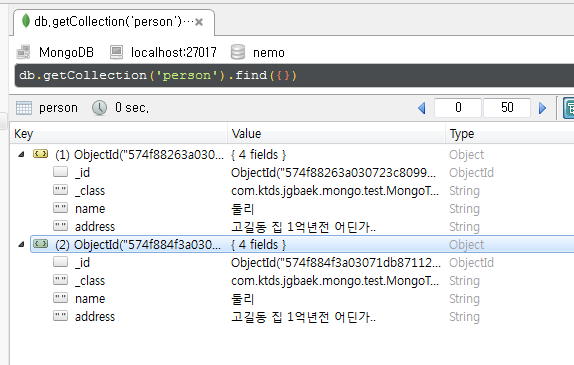The height and width of the screenshot is (365, 574).
Task: Click the name value 둘리 in document (1)
Action: coord(242,209)
